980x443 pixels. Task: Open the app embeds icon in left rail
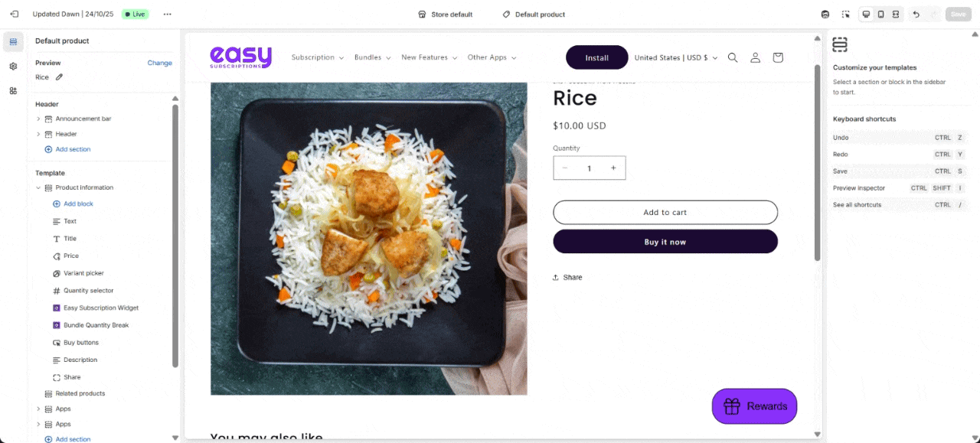pyautogui.click(x=13, y=91)
